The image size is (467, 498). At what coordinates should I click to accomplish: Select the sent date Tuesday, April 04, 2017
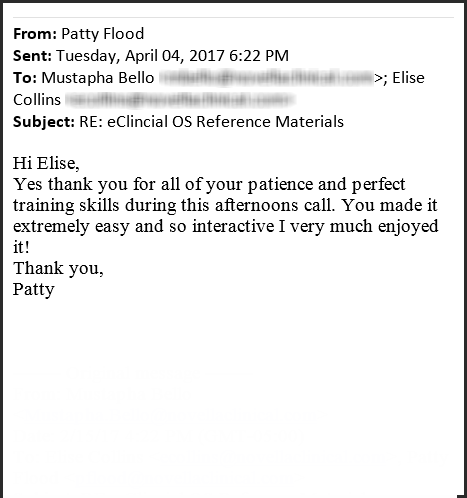(141, 56)
